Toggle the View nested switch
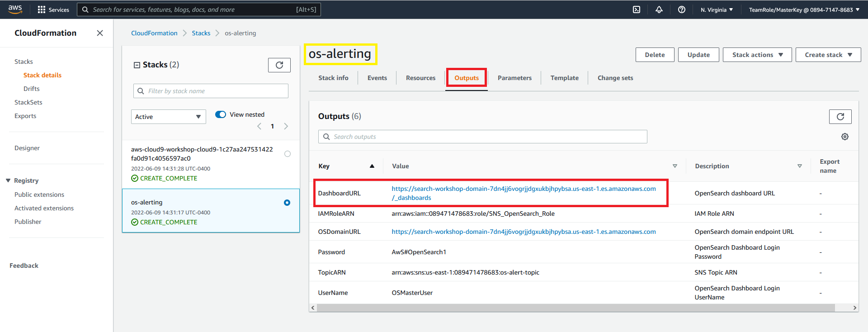The width and height of the screenshot is (868, 332). 221,114
